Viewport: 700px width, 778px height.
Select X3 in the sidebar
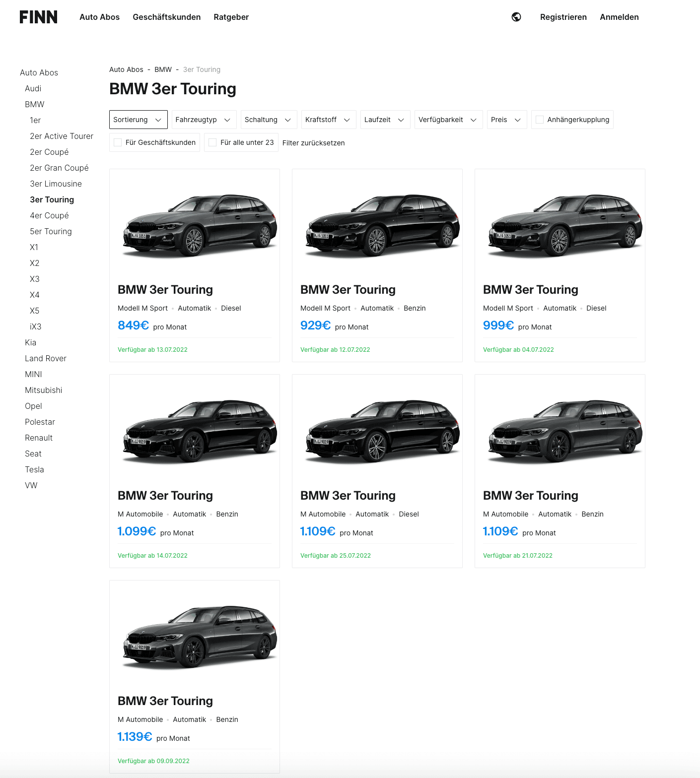[34, 279]
